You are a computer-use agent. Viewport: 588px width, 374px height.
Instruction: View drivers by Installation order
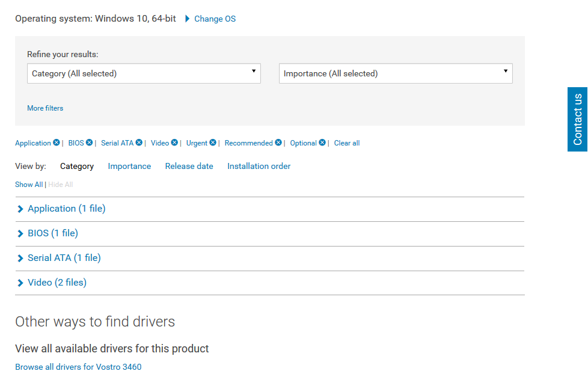click(259, 166)
